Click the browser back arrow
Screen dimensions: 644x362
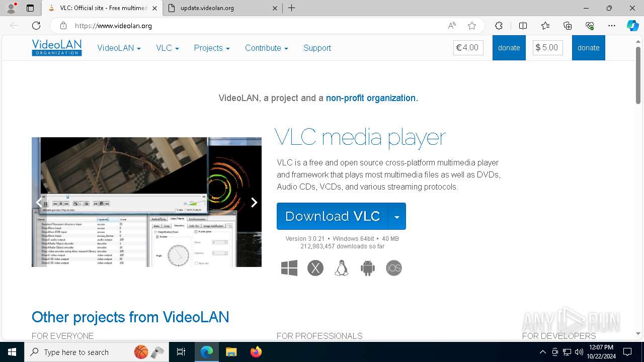click(14, 26)
